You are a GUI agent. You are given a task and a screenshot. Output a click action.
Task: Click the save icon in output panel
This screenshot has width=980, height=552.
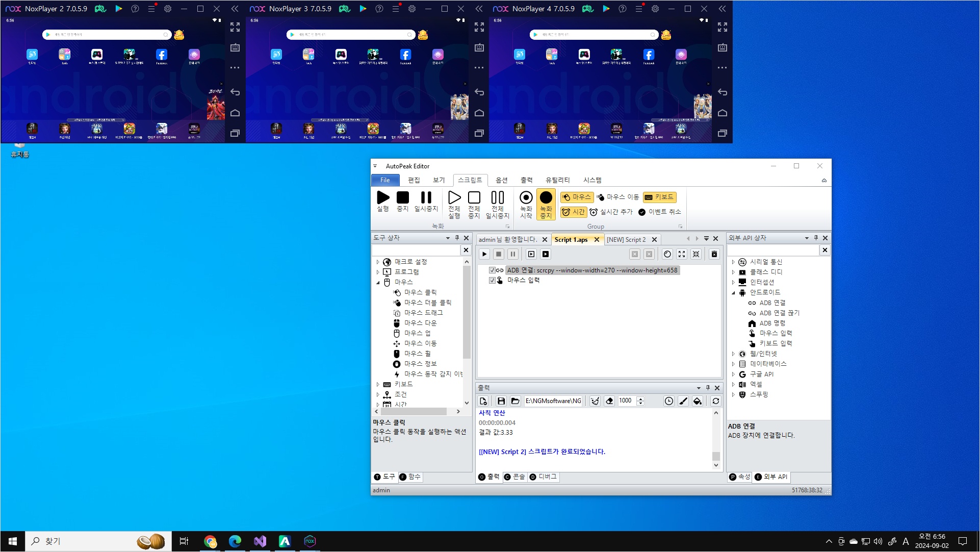pos(501,401)
